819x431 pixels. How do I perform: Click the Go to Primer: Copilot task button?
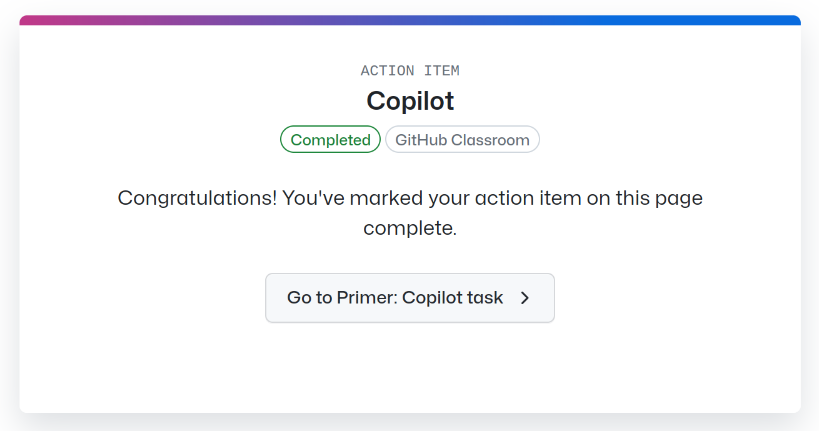pos(409,298)
